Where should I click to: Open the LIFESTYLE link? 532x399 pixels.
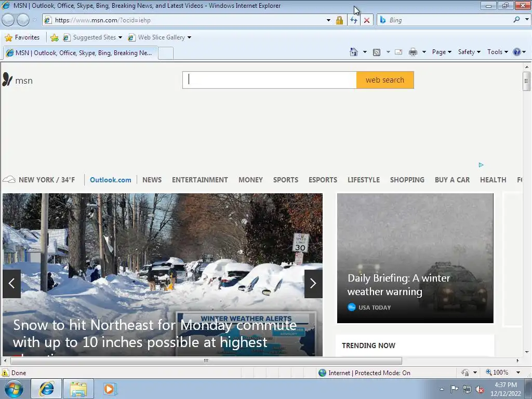(364, 180)
